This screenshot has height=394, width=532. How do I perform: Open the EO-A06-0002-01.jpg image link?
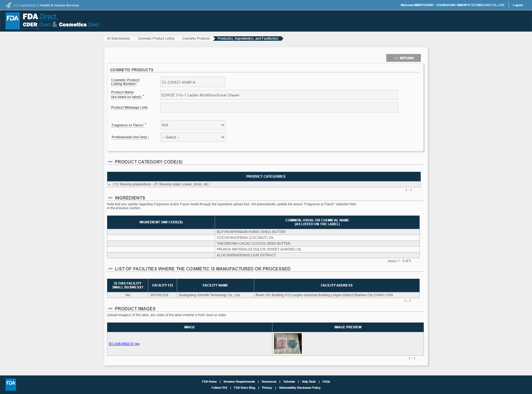click(x=124, y=344)
